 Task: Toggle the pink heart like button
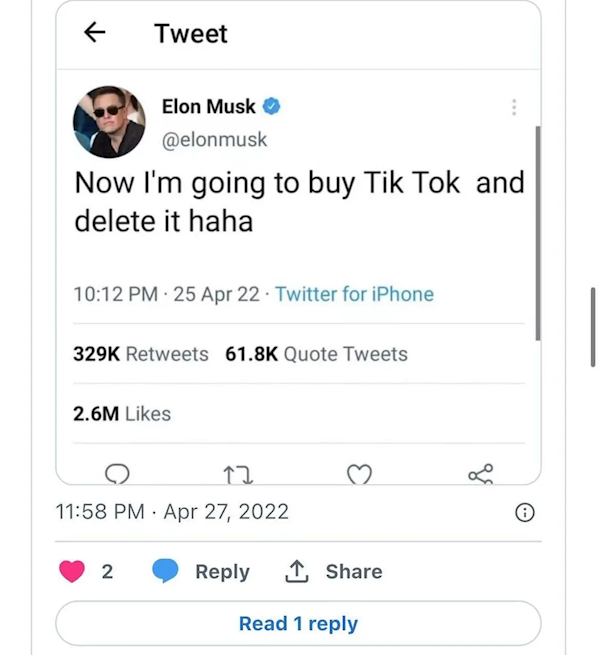(72, 571)
